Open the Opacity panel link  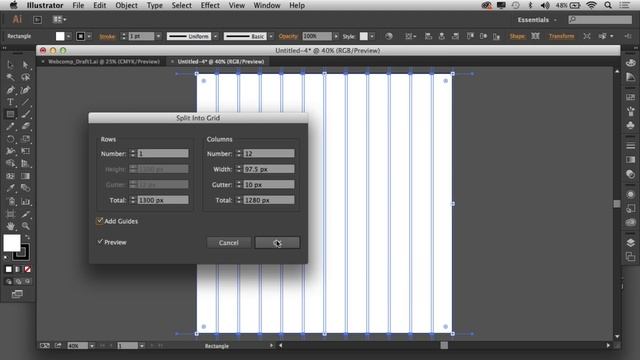tap(288, 36)
